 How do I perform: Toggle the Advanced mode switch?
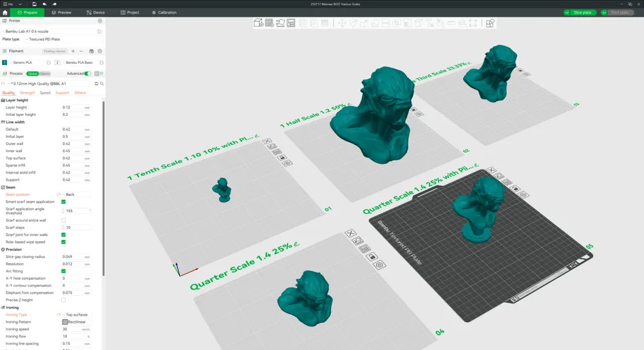coord(88,73)
